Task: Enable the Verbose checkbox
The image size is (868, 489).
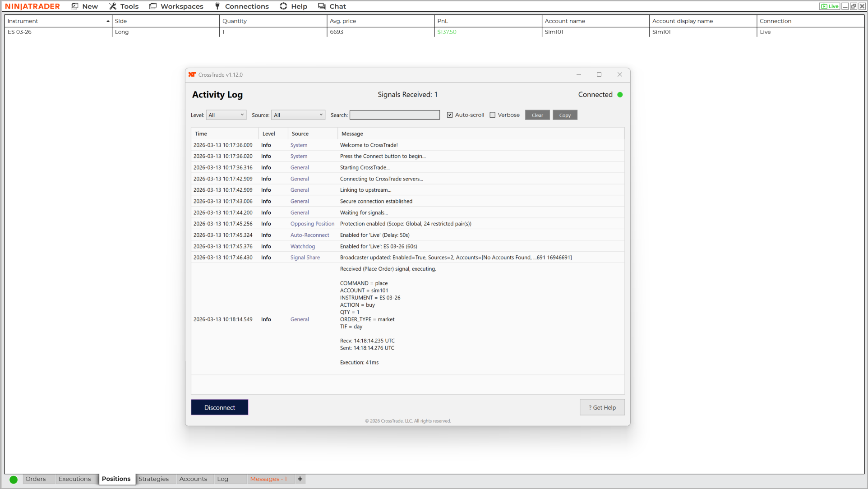Action: tap(493, 115)
